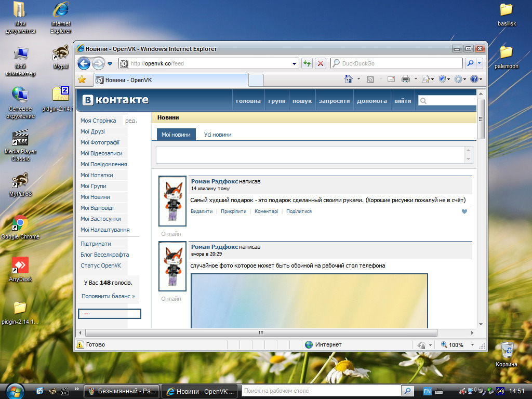The height and width of the screenshot is (399, 532).
Task: Switch to the 'Усі новини' tab
Action: pos(218,135)
